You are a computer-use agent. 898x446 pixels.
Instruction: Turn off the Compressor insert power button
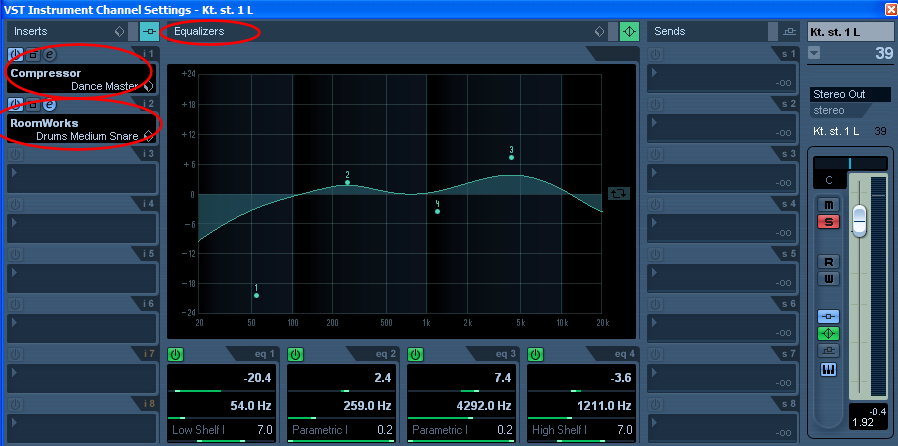(x=15, y=55)
